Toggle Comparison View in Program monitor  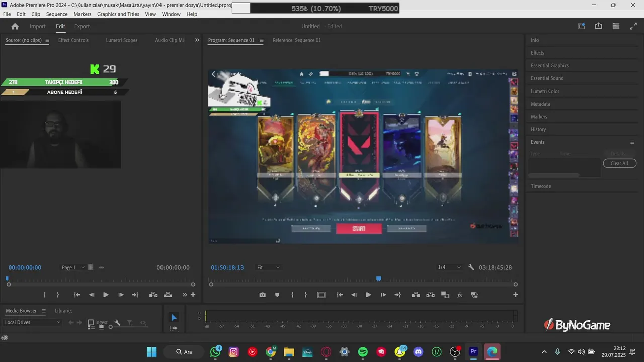tap(445, 295)
